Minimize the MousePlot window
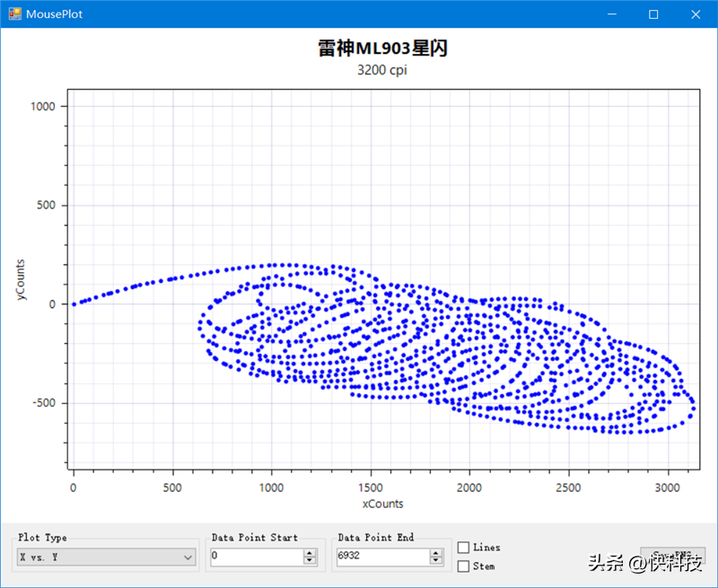 click(x=612, y=14)
